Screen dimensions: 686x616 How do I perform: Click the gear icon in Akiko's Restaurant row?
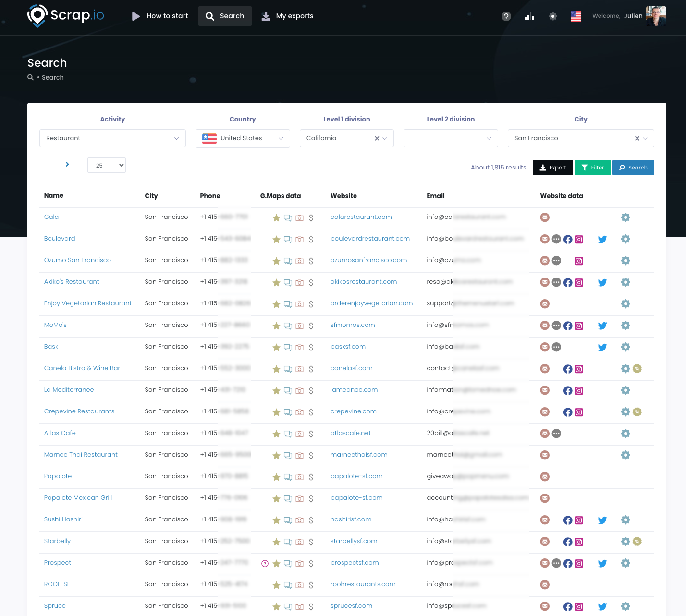click(x=625, y=282)
